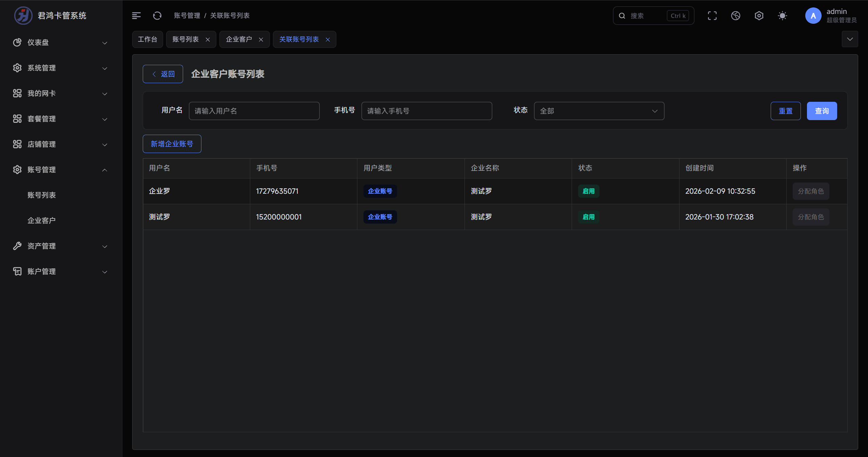Collapse the 账号管理 sidebar menu
This screenshot has width=868, height=457.
(60, 170)
